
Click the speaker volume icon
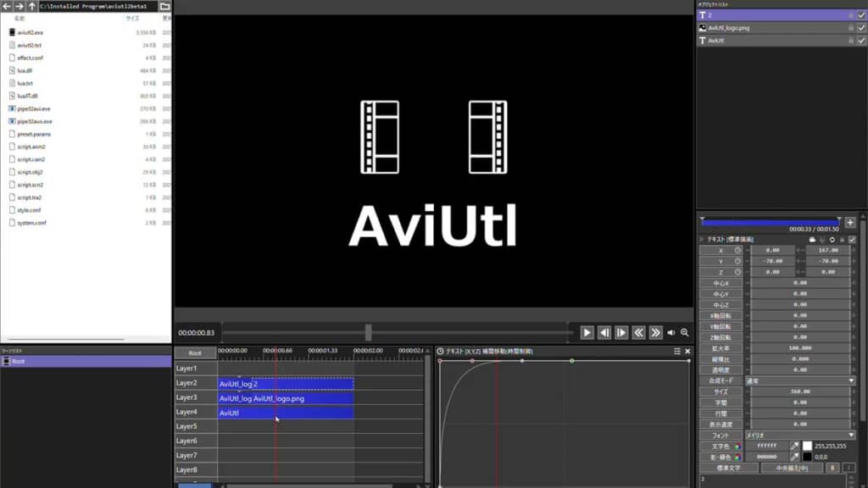click(671, 332)
